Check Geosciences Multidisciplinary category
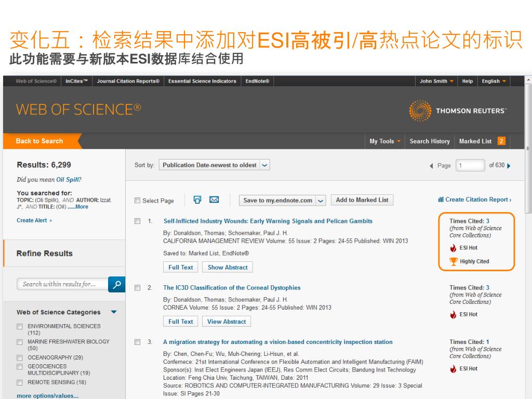The image size is (532, 399). pos(20,367)
